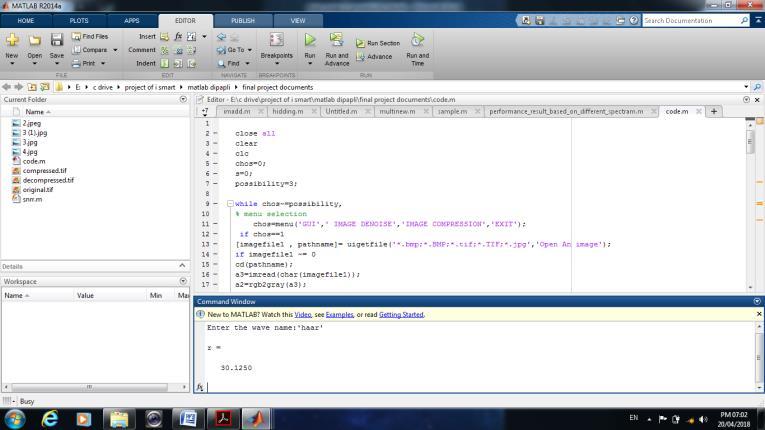Click the Search Documentation field
The height and width of the screenshot is (430, 765).
coord(690,20)
